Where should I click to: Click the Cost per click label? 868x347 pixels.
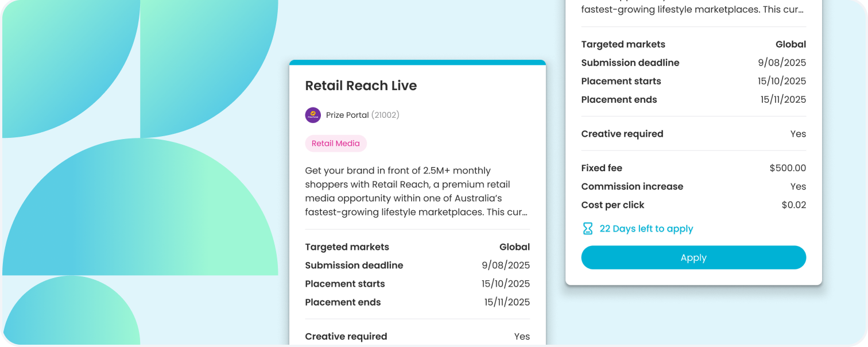point(613,205)
